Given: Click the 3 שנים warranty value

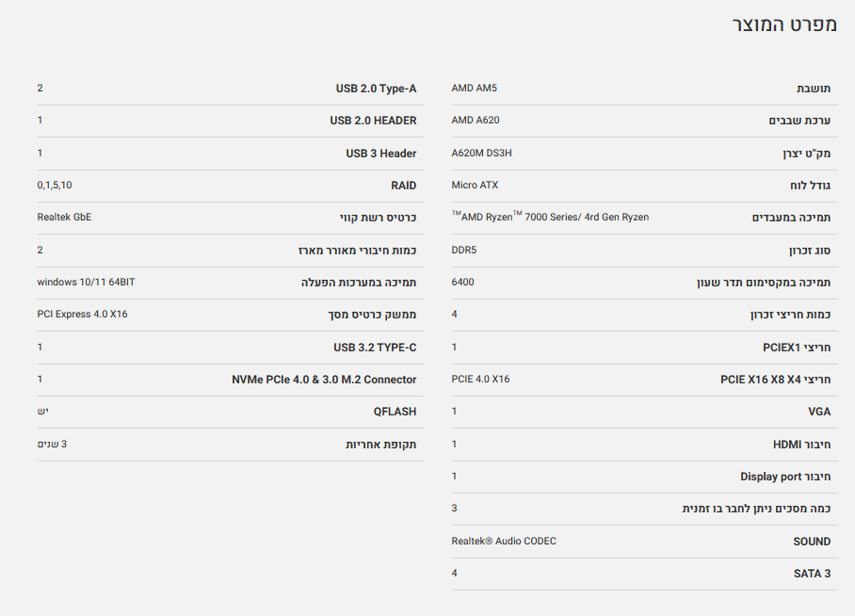Looking at the screenshot, I should 52,444.
